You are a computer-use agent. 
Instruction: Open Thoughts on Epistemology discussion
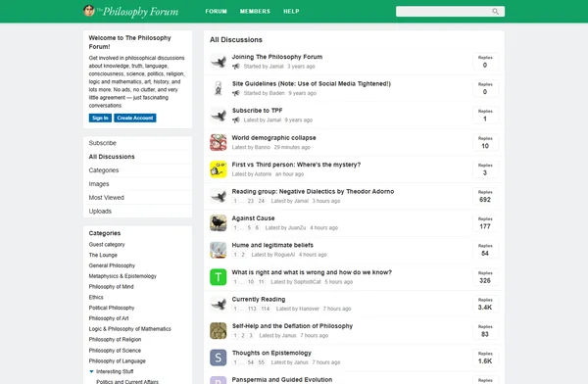tap(271, 353)
